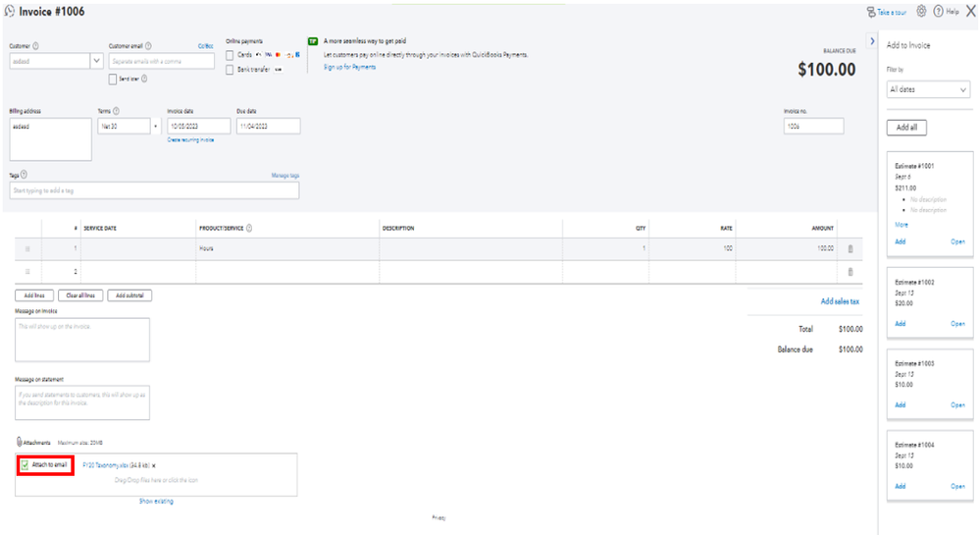The image size is (980, 535).
Task: Click the help icon next to Customer label
Action: point(35,46)
